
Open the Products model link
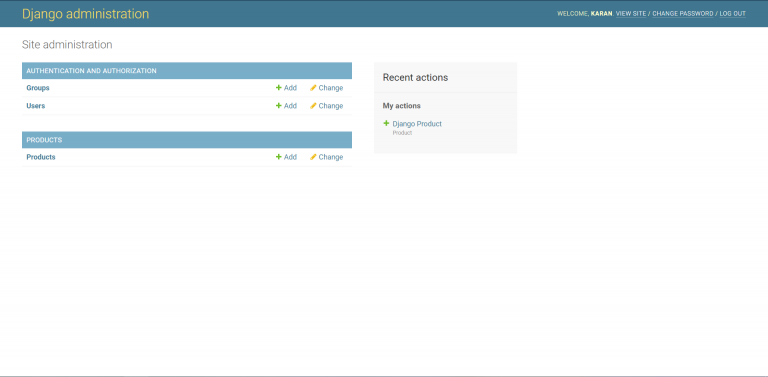(x=41, y=157)
